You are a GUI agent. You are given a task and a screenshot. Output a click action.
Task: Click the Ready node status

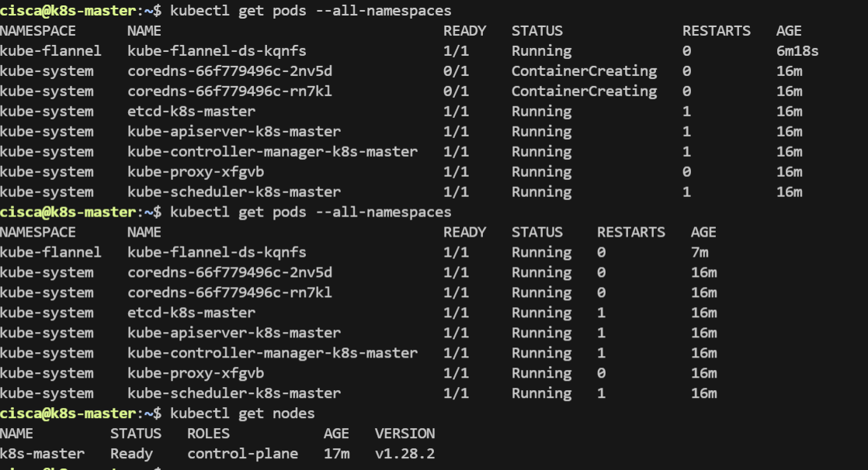coord(131,454)
